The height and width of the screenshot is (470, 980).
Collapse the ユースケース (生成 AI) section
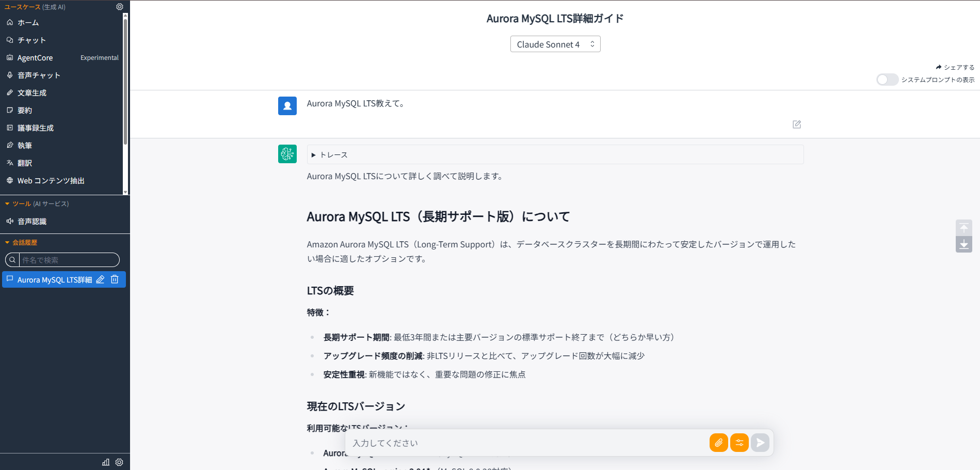tap(35, 7)
